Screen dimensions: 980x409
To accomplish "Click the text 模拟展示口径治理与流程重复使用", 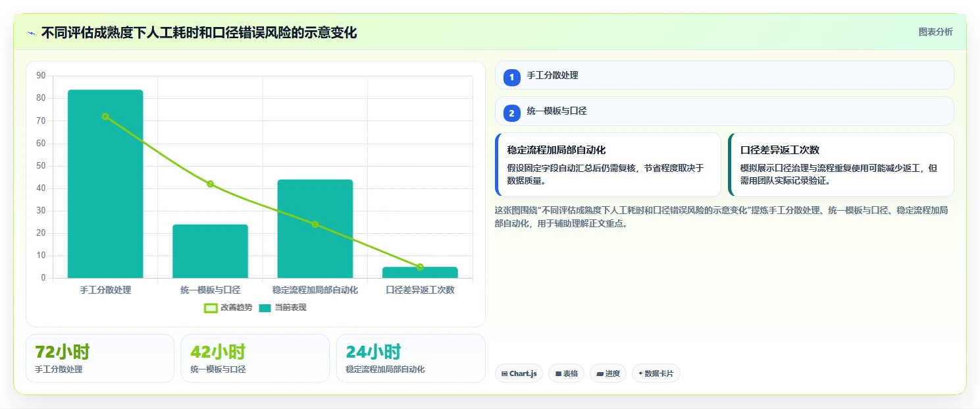I will [x=806, y=168].
